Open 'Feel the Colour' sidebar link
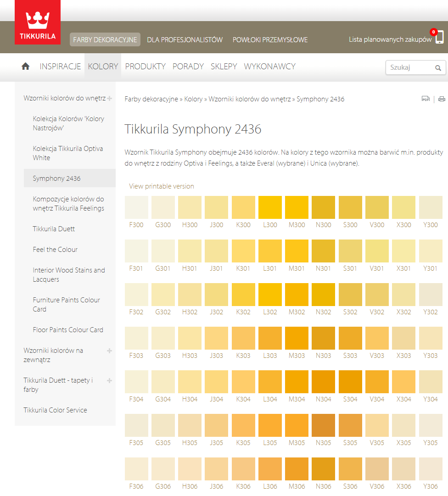448x496 pixels. [x=55, y=250]
